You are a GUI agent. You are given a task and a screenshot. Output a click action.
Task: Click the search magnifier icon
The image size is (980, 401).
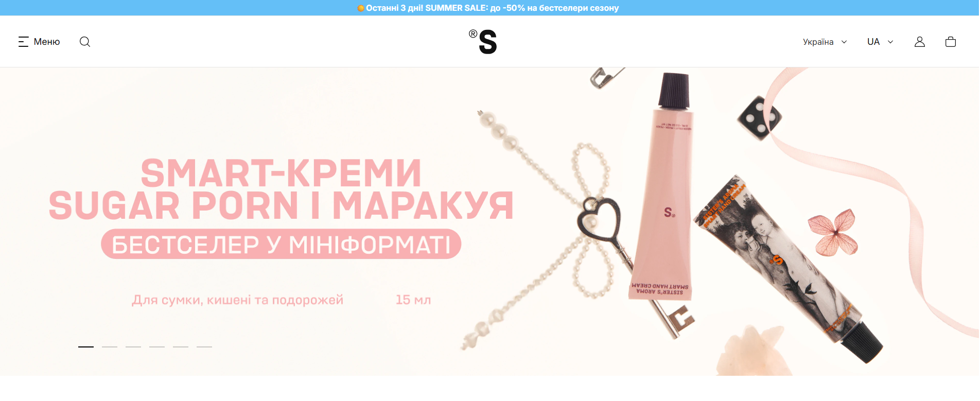point(85,42)
